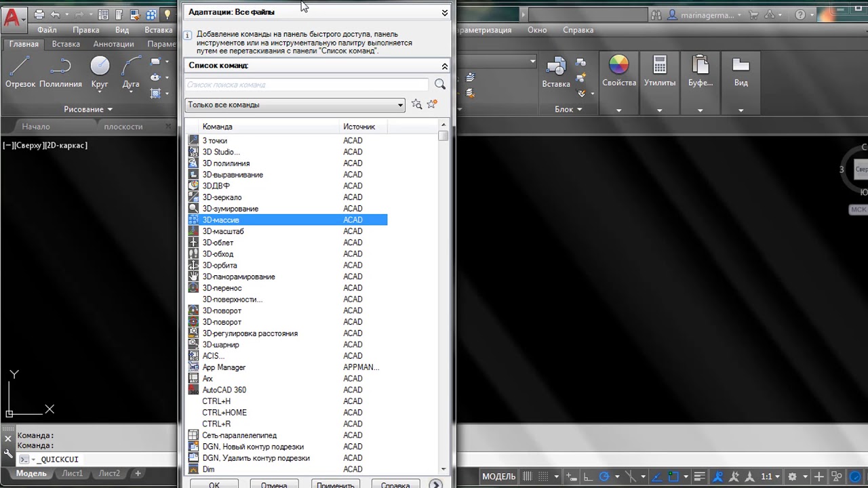Select the AutoCAD 360 command row
This screenshot has width=868, height=488.
click(288, 390)
